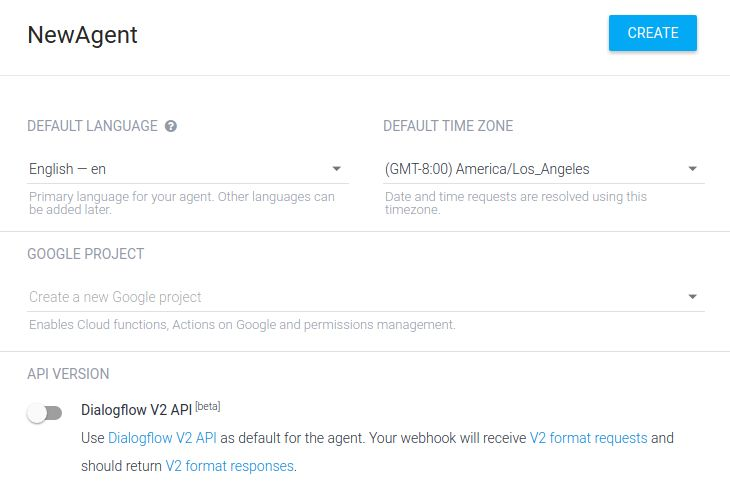Click the GOOGLE PROJECT section heading
730x497 pixels.
pos(86,254)
